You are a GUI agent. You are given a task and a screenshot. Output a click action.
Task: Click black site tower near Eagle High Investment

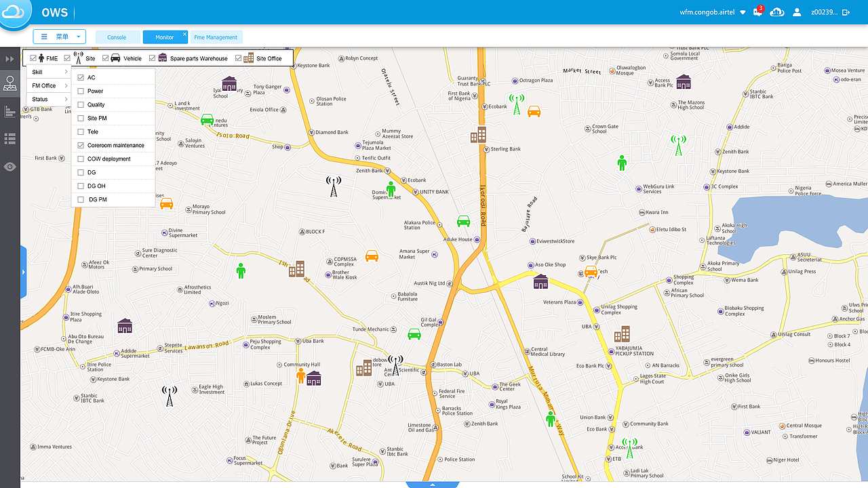pyautogui.click(x=170, y=396)
